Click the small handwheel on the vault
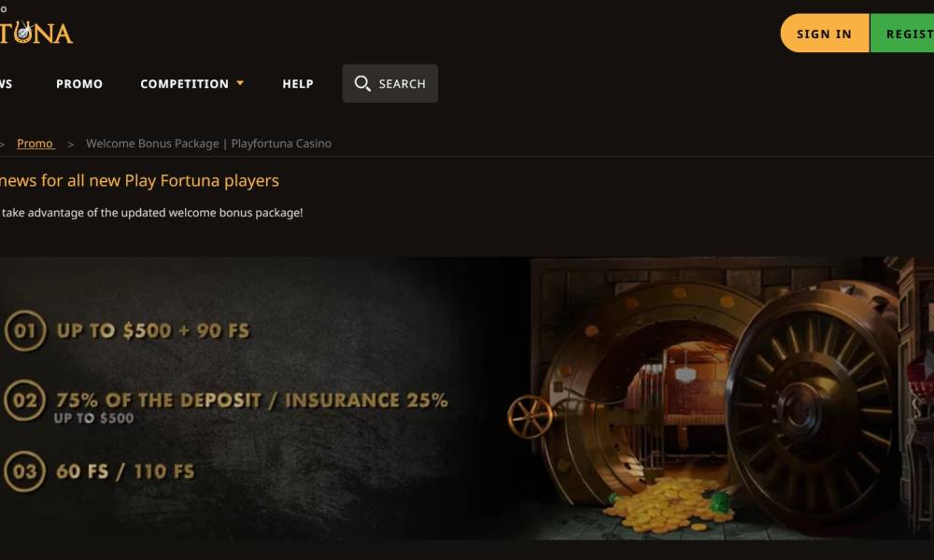934x560 pixels. click(531, 416)
